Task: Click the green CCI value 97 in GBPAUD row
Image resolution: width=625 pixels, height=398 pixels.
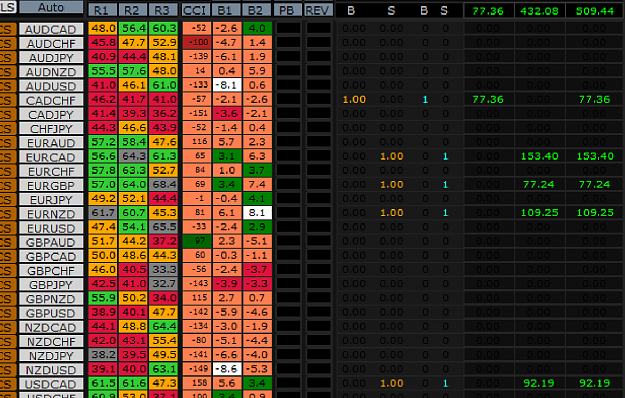Action: (197, 241)
